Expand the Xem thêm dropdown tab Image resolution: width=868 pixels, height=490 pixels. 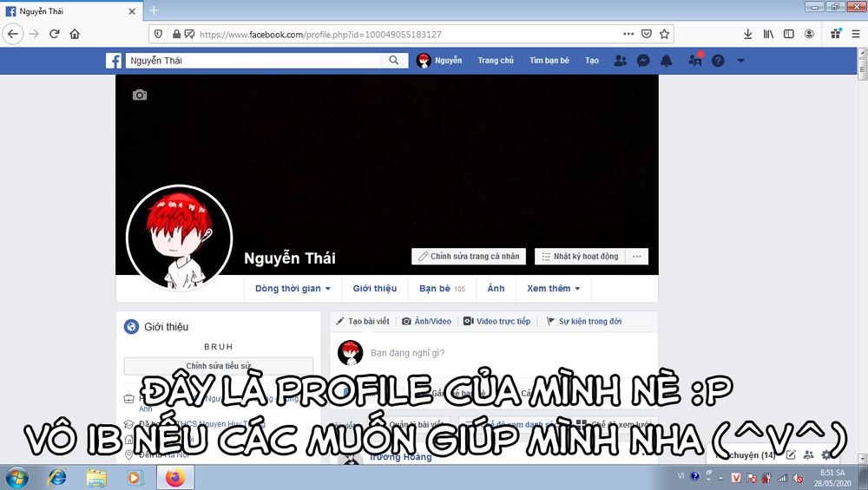[x=553, y=289]
